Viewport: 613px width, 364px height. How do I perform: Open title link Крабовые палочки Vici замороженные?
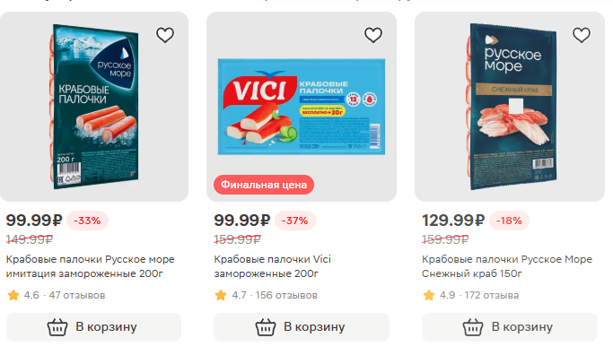[273, 266]
